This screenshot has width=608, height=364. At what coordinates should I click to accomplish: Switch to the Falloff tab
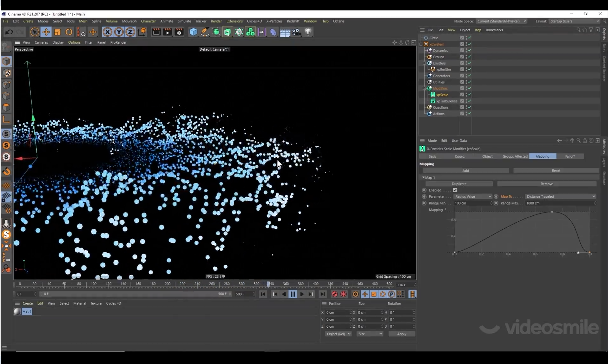[570, 156]
